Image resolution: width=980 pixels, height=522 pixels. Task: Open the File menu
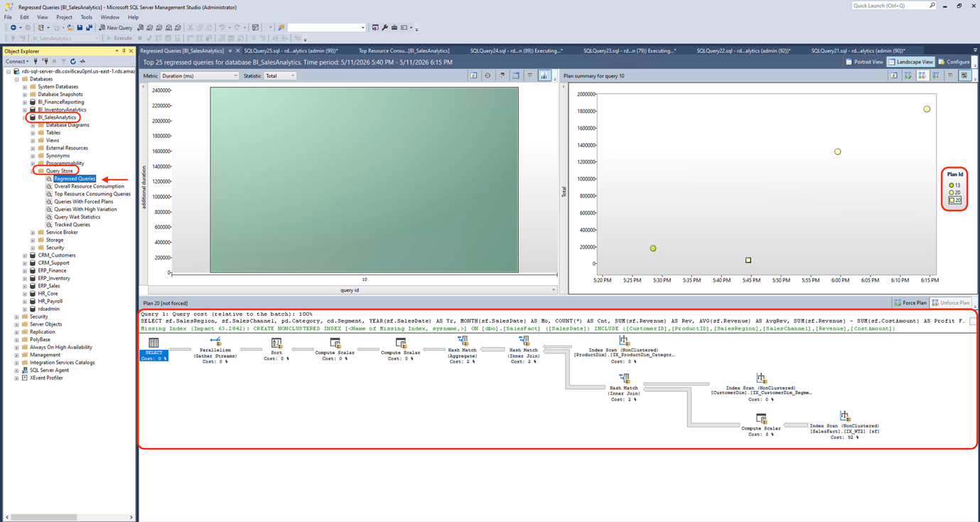(8, 17)
